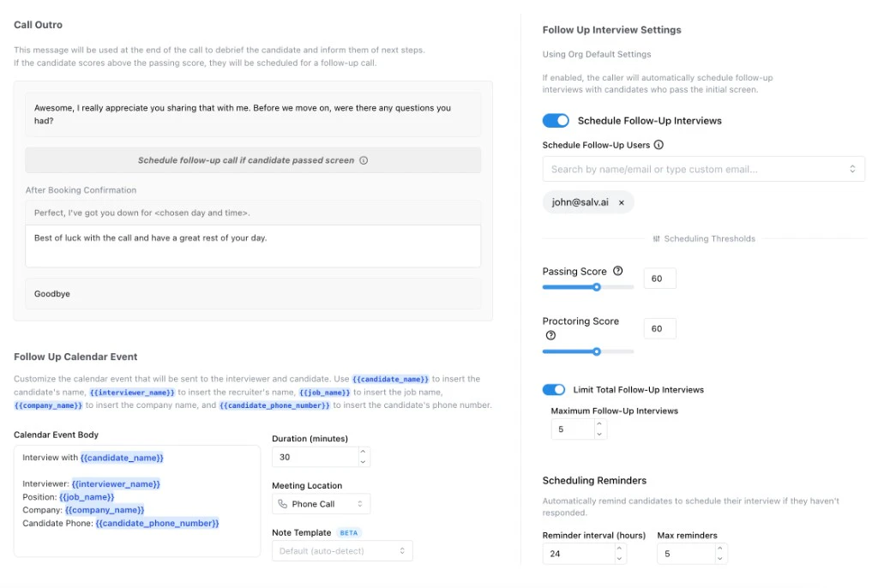Click info icon next to Schedule Follow-Up Users
This screenshot has width=878, height=588.
click(x=658, y=145)
